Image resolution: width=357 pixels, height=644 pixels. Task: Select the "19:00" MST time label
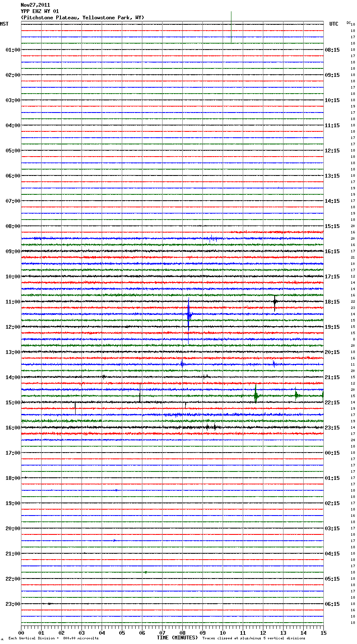click(x=13, y=503)
